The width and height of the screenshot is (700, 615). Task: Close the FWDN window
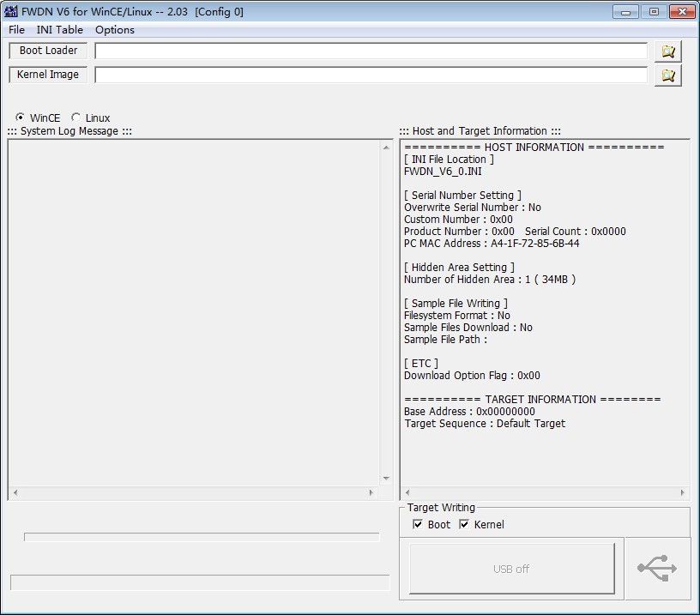coord(682,12)
